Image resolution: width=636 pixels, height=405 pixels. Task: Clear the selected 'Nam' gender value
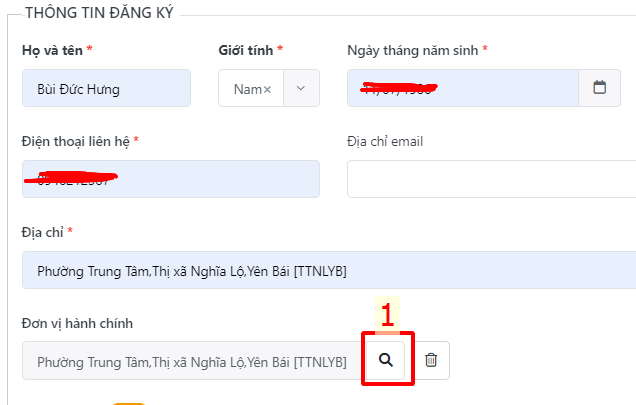tap(267, 89)
